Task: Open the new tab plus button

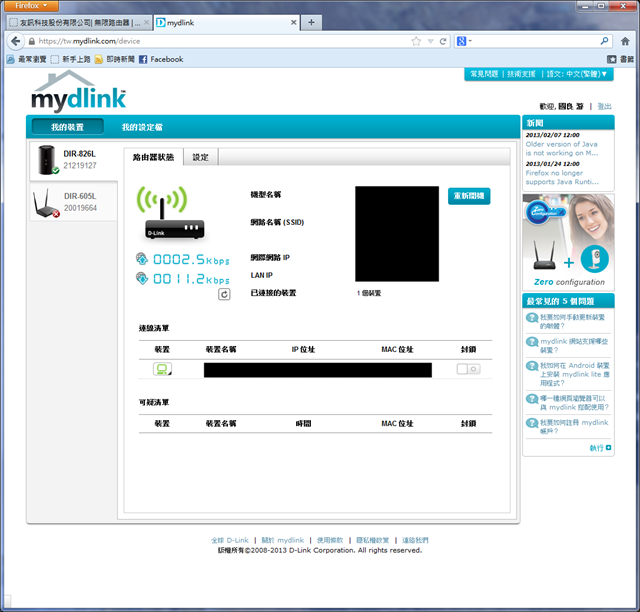Action: click(x=311, y=22)
